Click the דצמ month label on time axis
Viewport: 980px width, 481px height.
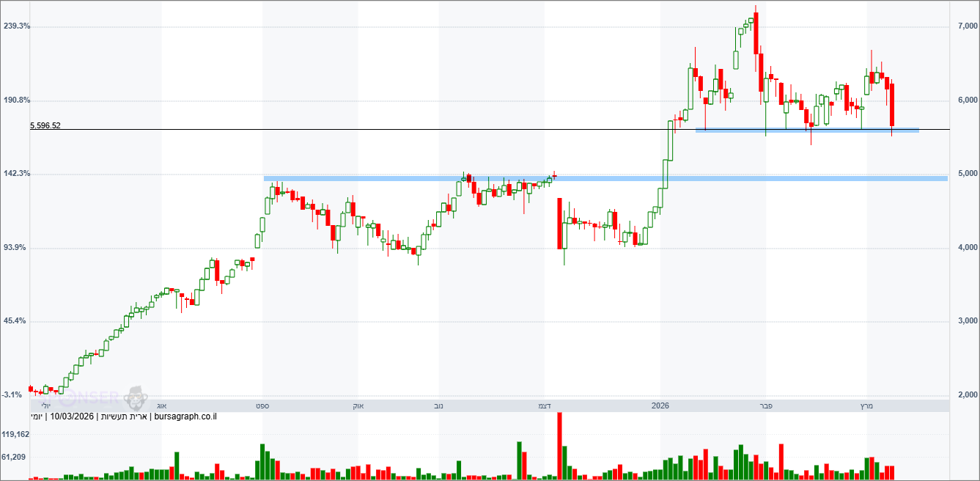click(545, 405)
